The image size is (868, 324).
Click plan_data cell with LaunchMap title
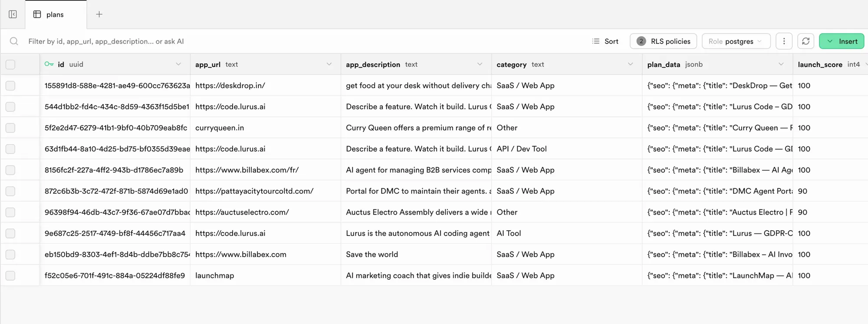tap(717, 275)
